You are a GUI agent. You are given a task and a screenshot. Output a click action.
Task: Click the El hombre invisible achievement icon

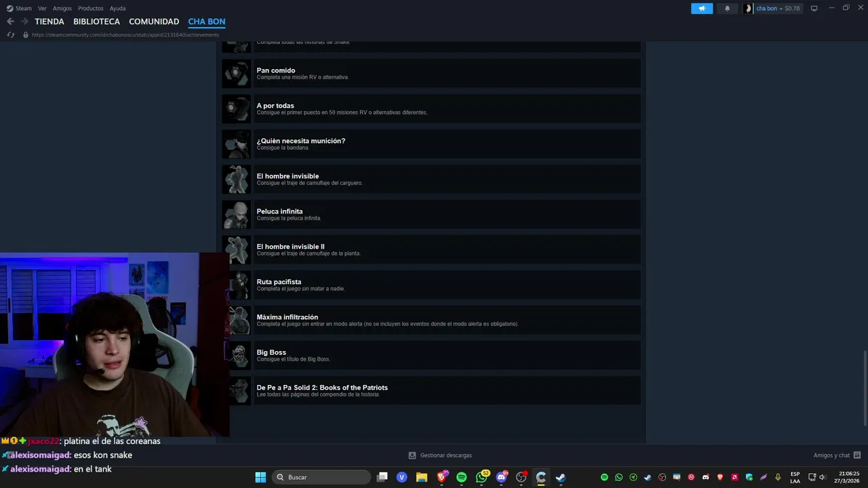click(237, 179)
